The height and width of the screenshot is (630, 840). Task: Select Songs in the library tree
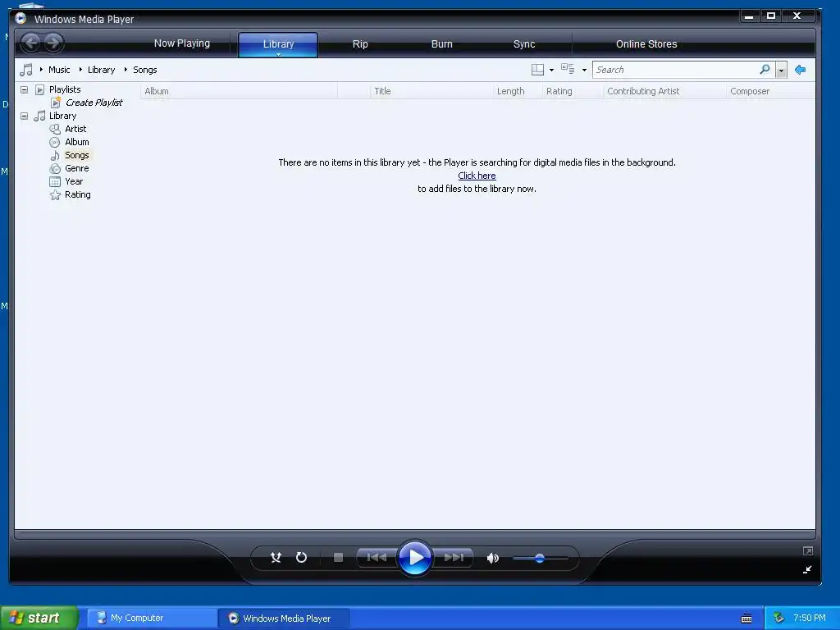[77, 155]
